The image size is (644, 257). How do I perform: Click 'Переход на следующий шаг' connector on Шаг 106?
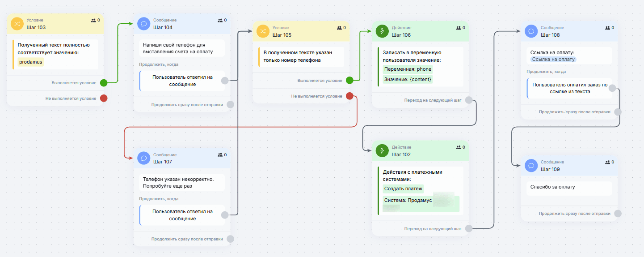point(469,100)
